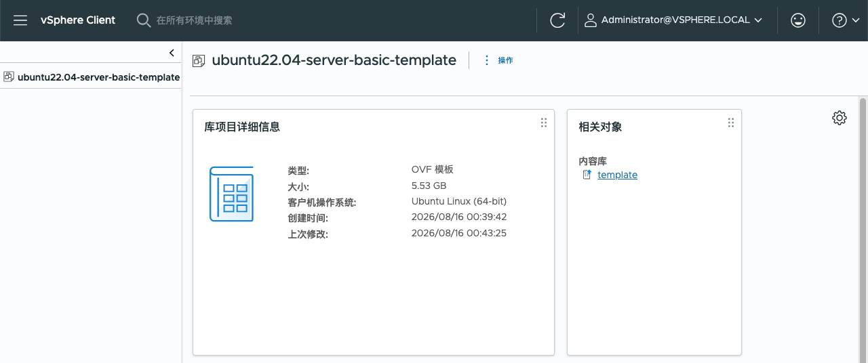Click the content library icon beside template
This screenshot has height=363, width=868.
[x=587, y=175]
